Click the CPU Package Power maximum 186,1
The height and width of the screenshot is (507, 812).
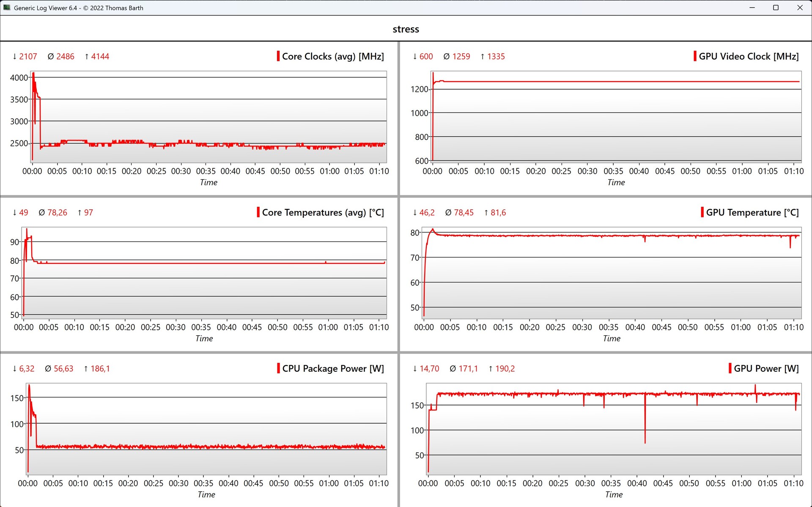click(100, 369)
